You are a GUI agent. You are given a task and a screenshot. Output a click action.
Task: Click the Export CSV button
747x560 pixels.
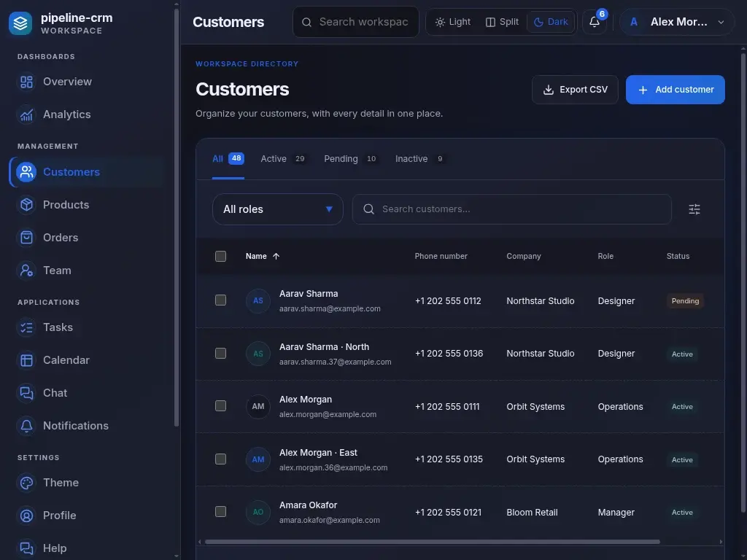[x=575, y=90]
